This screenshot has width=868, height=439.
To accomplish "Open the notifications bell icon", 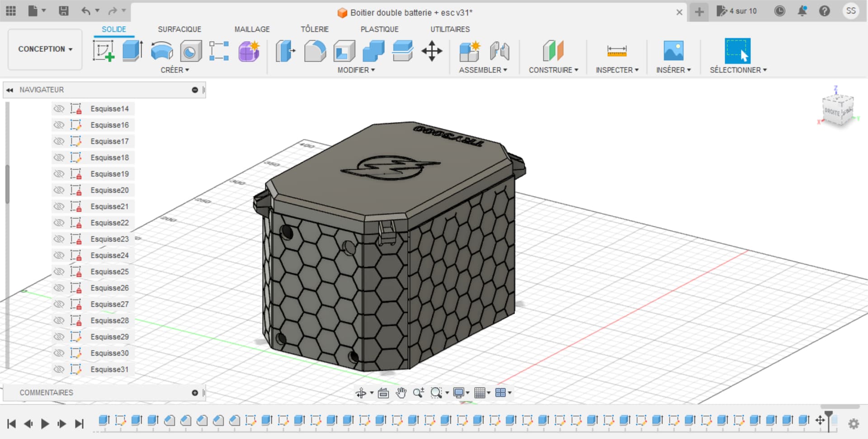I will click(x=802, y=11).
